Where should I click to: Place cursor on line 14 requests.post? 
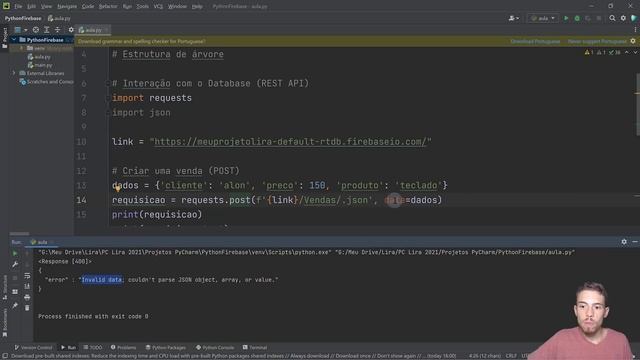(x=216, y=200)
